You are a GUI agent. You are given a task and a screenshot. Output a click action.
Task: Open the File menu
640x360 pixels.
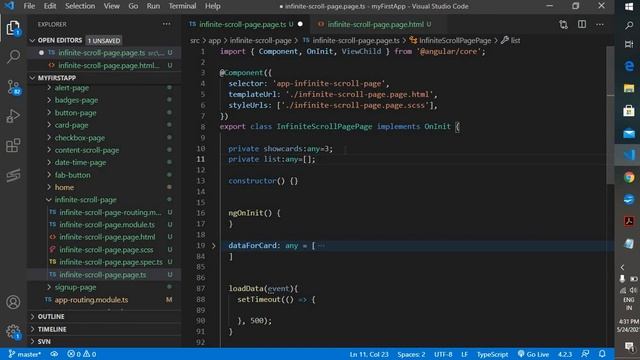[x=29, y=6]
